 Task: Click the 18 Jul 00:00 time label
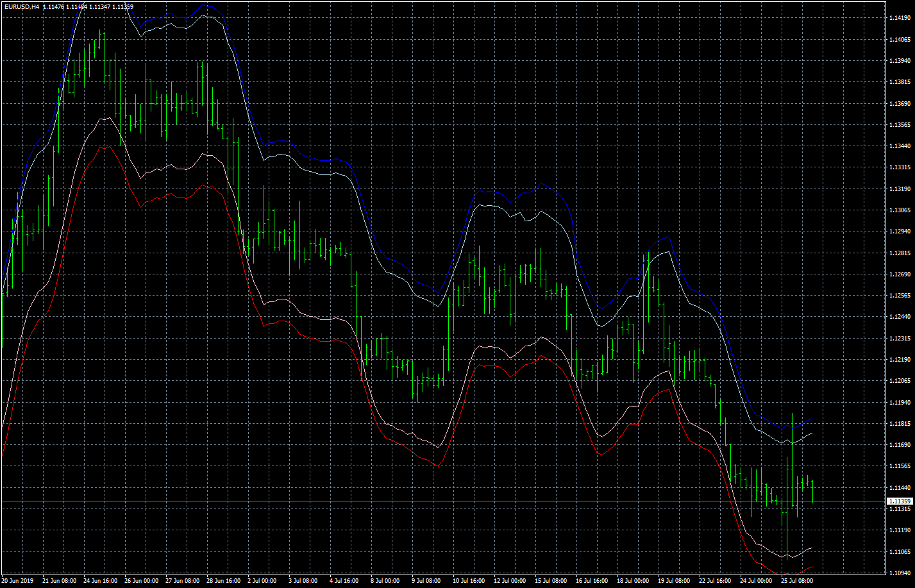634,581
